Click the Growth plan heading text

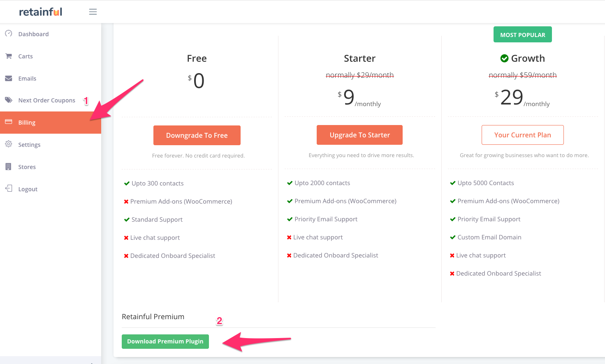click(x=528, y=58)
